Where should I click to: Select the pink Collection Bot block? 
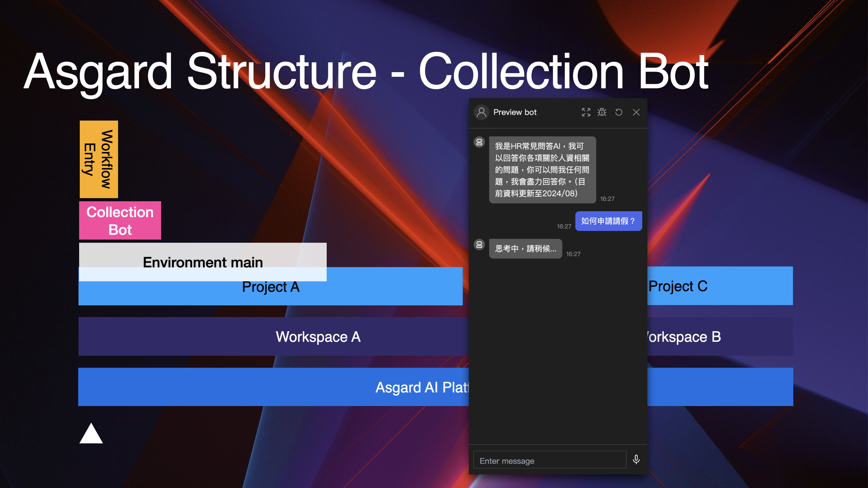pyautogui.click(x=120, y=221)
